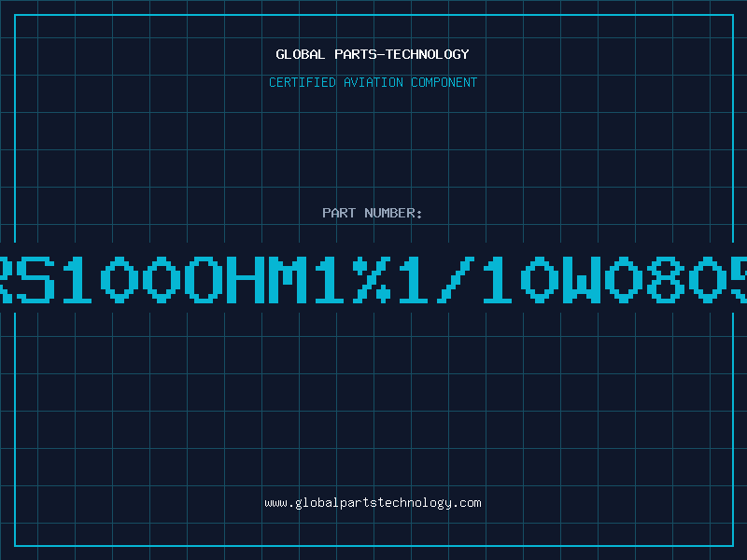Click the large letter W in part number

[x=582, y=279]
